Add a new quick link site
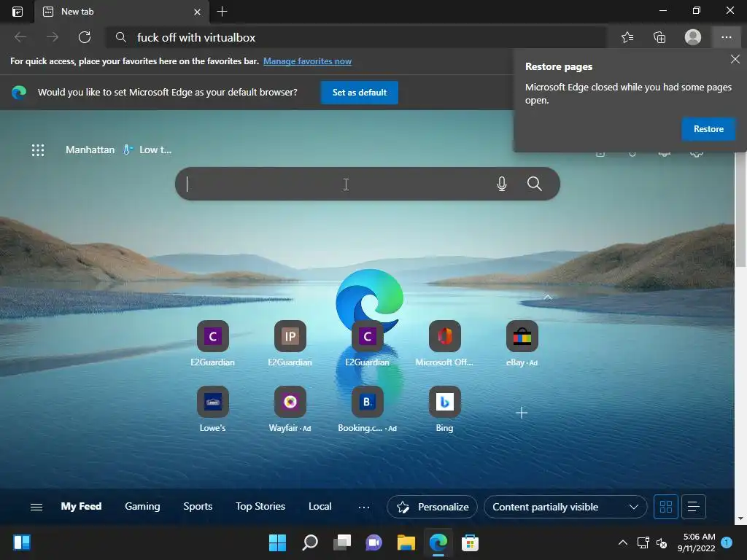Screen dimensions: 747x560 (522, 413)
